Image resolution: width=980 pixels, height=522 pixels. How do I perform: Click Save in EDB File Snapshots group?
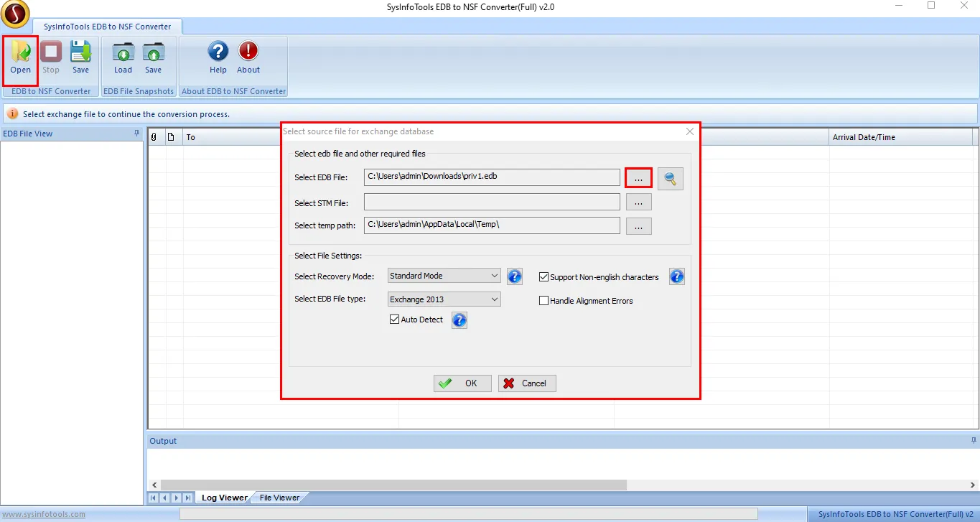point(154,57)
